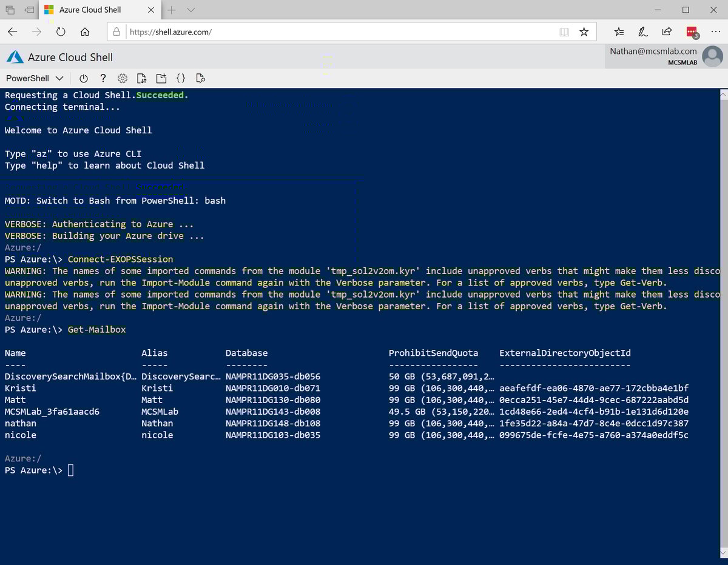Viewport: 728px width, 565px height.
Task: Expand the PowerShell shell type dropdown
Action: pos(35,78)
